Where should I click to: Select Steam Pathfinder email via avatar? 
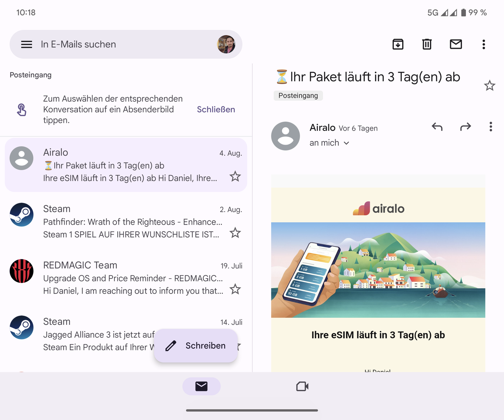[x=21, y=215]
